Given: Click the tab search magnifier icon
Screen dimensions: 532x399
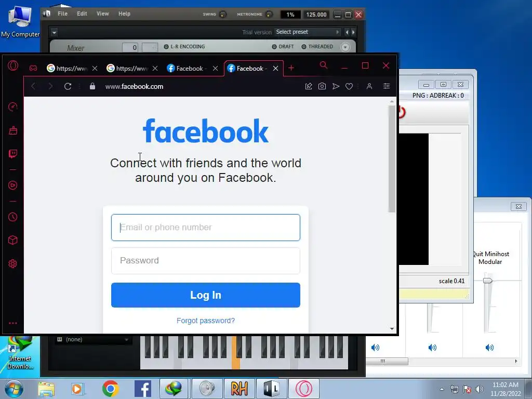Looking at the screenshot, I should coord(324,65).
